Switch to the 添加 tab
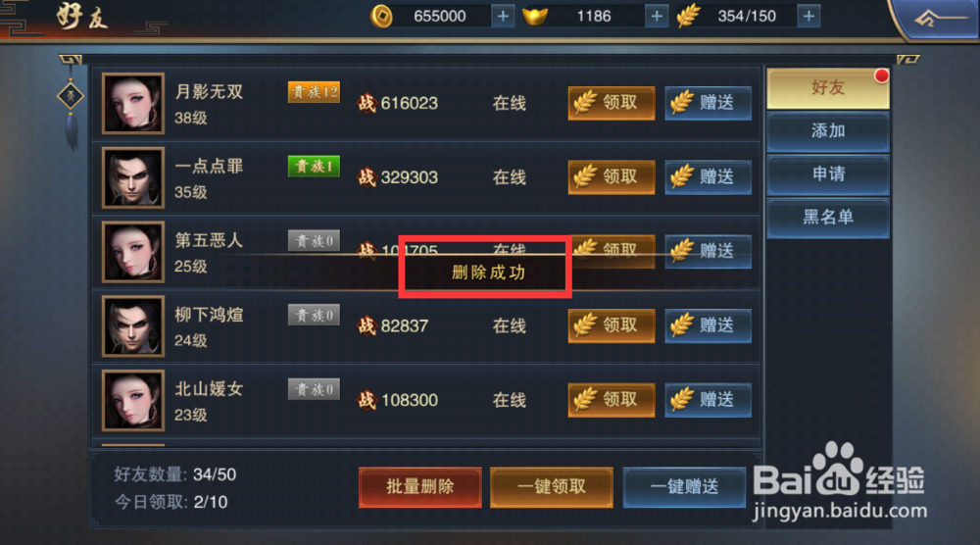This screenshot has width=980, height=545. click(x=828, y=131)
